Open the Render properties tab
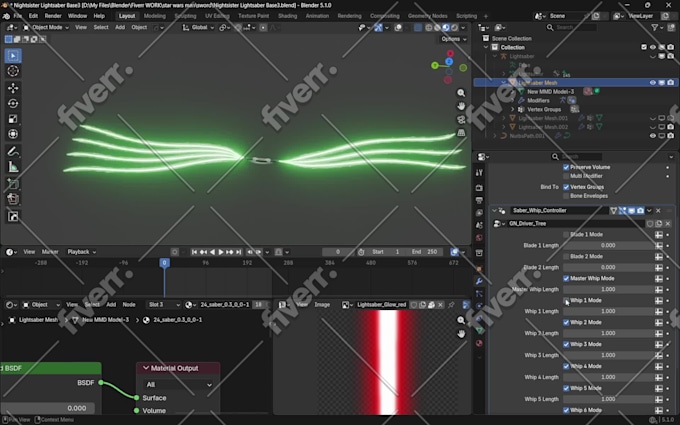This screenshot has width=680, height=425. click(x=479, y=188)
